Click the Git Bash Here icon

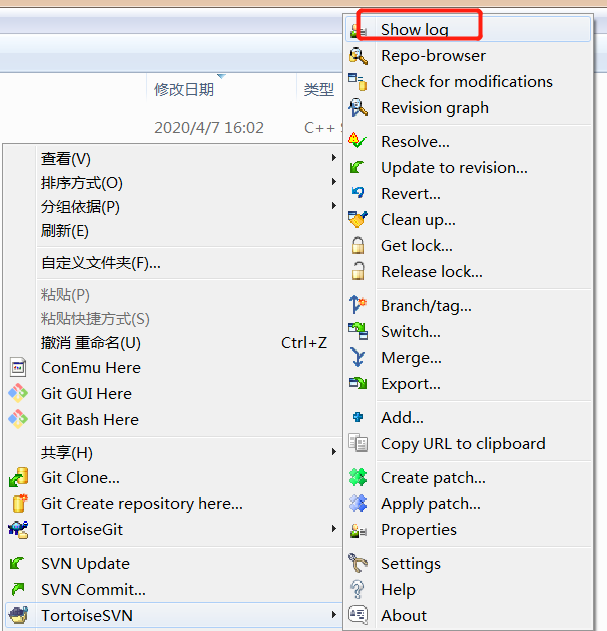click(18, 419)
